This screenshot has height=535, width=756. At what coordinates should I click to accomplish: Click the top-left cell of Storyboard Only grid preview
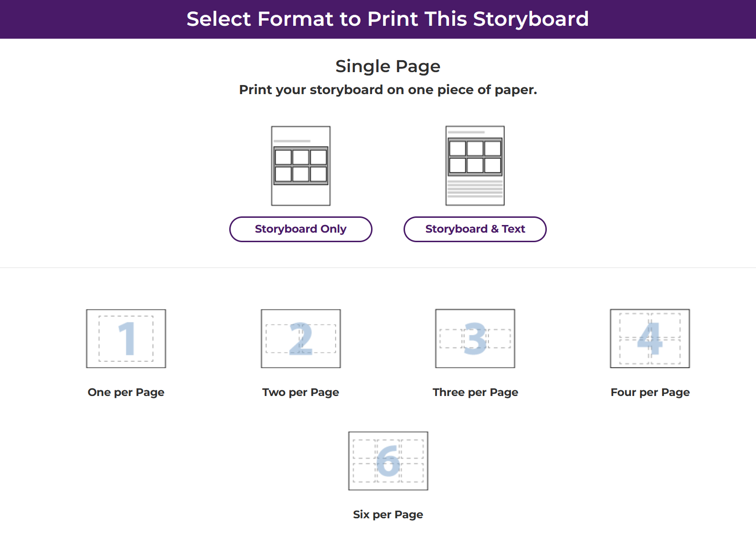coord(283,157)
